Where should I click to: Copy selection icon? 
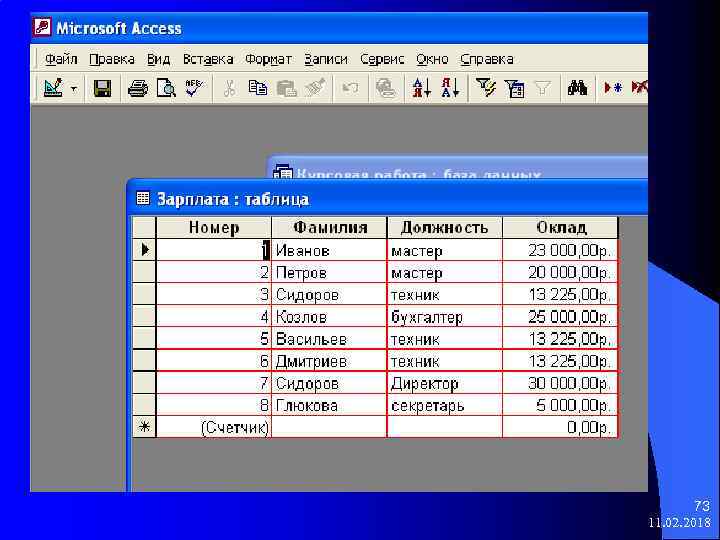258,88
